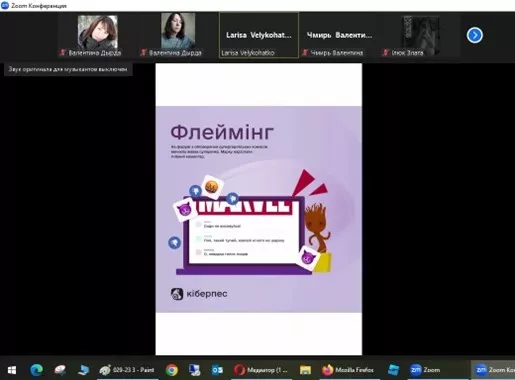Show next participants with the blue arrow
The width and height of the screenshot is (515, 380).
(475, 35)
